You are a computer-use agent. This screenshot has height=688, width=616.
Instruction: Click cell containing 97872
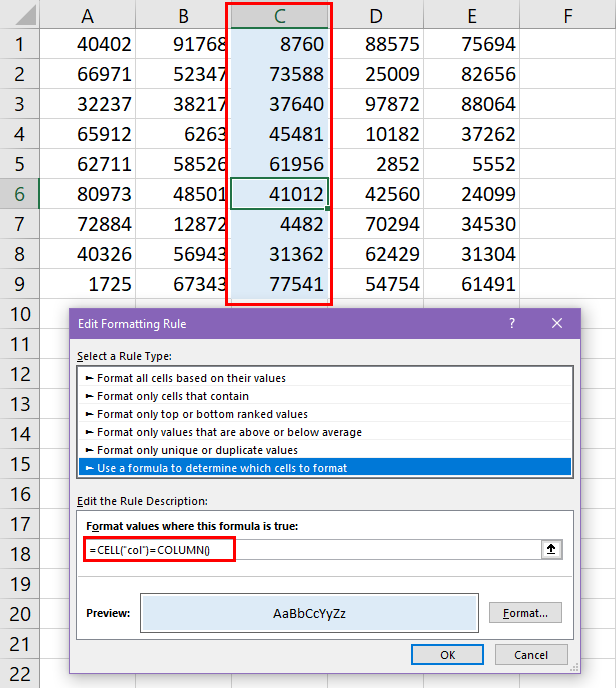[x=376, y=104]
